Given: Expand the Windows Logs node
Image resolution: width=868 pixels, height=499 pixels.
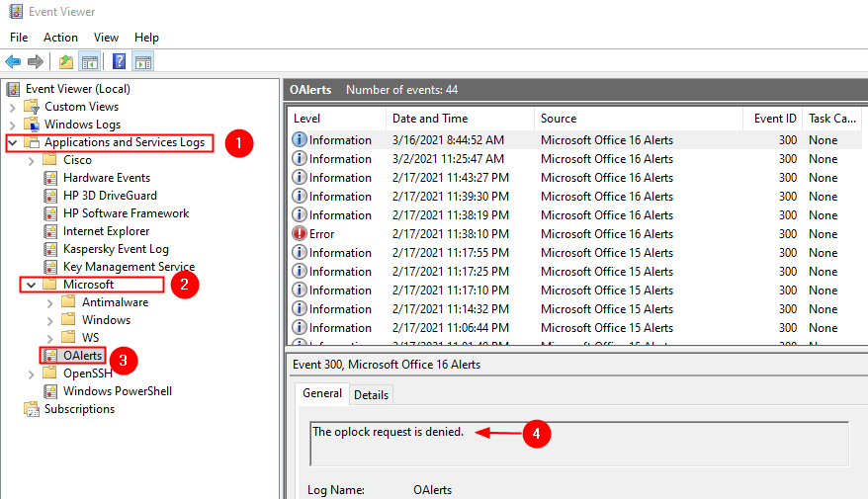Looking at the screenshot, I should tap(13, 125).
